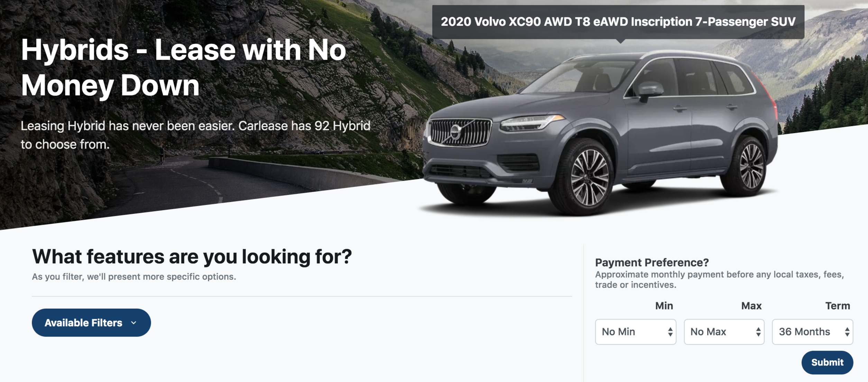The width and height of the screenshot is (868, 382).
Task: Open the No Min payment dropdown
Action: pos(635,331)
